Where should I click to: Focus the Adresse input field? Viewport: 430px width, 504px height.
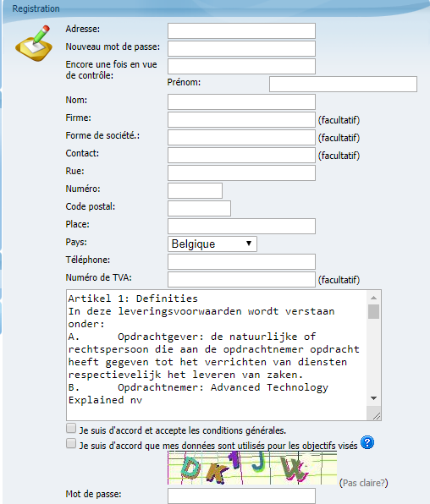pos(241,30)
